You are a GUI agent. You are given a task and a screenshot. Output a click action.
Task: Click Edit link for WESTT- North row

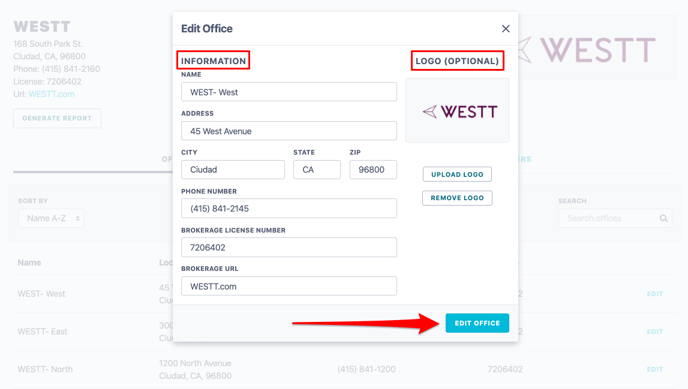pyautogui.click(x=655, y=369)
